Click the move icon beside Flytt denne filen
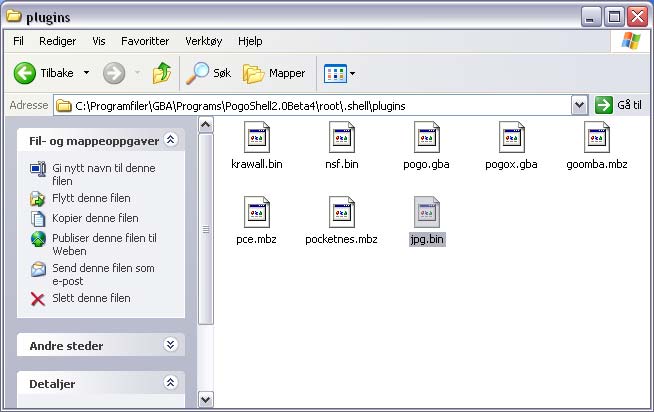654x412 pixels. (38, 199)
